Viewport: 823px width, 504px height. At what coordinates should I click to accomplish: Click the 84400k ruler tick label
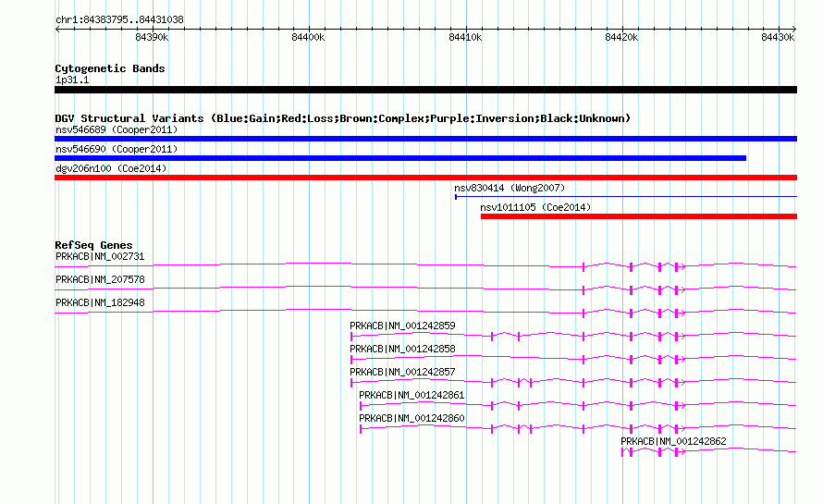click(308, 37)
